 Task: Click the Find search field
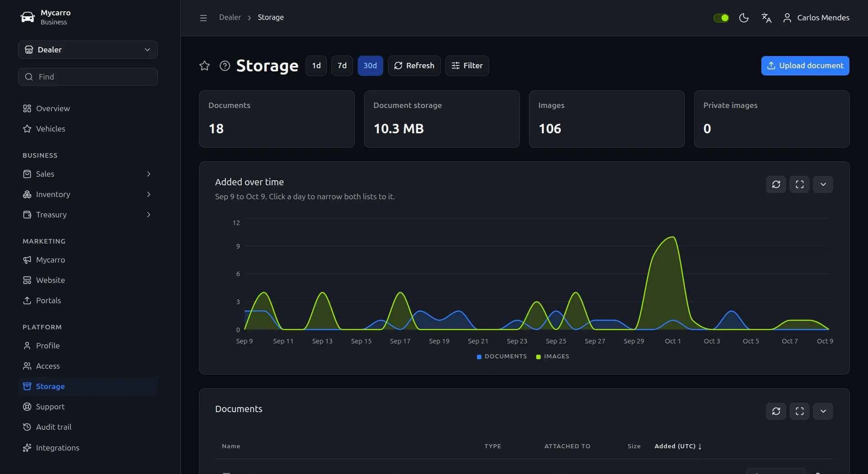(x=88, y=77)
